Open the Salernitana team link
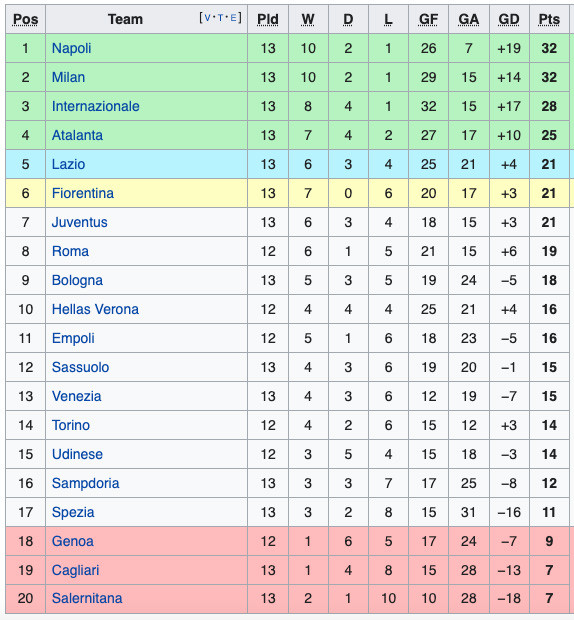This screenshot has height=620, width=574. coord(87,598)
